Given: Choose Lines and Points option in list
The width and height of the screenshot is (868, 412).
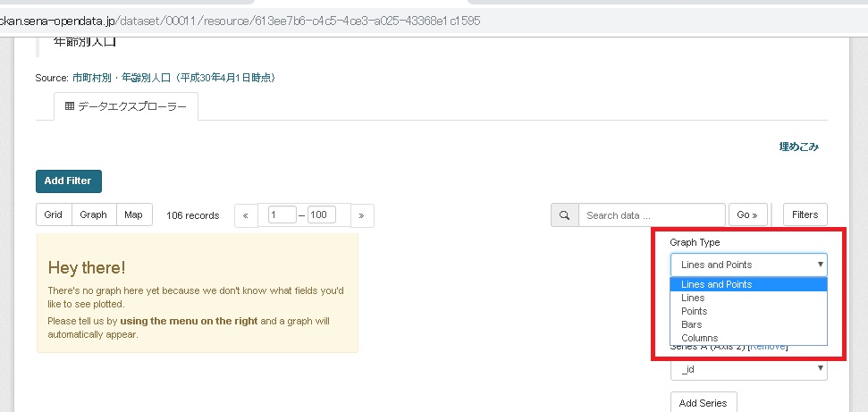Looking at the screenshot, I should (717, 284).
